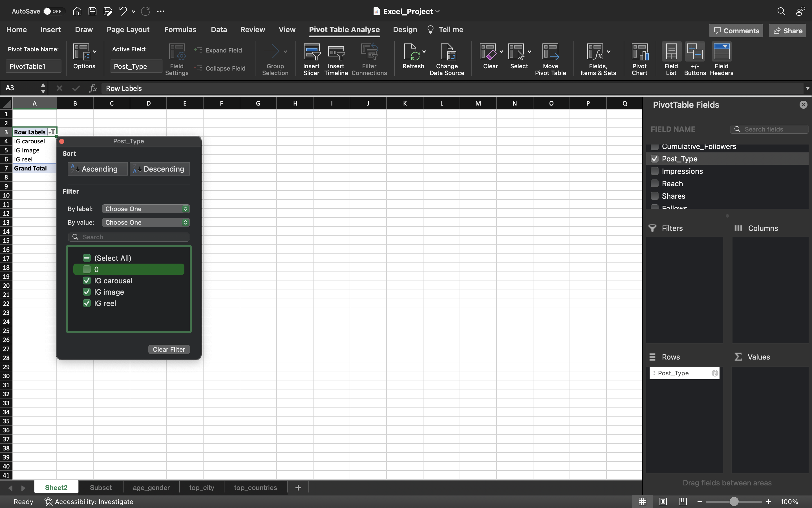Open the By value Choose One dropdown
Image resolution: width=812 pixels, height=508 pixels.
[x=146, y=222]
